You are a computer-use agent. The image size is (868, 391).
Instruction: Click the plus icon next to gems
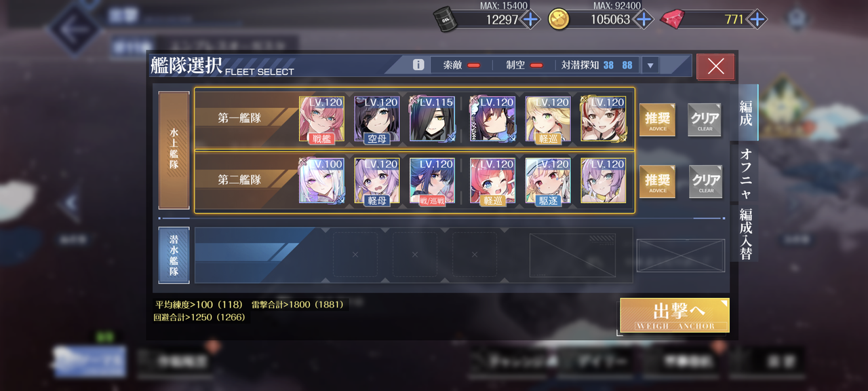click(x=756, y=20)
